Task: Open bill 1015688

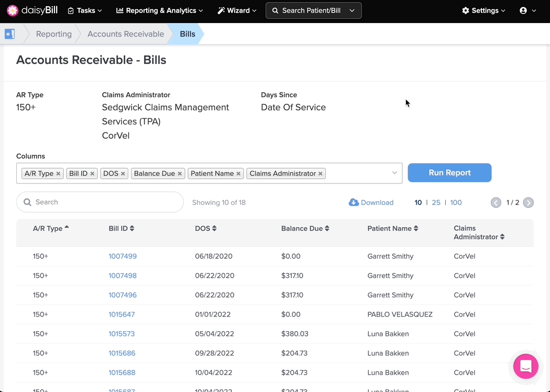Action: pyautogui.click(x=122, y=373)
